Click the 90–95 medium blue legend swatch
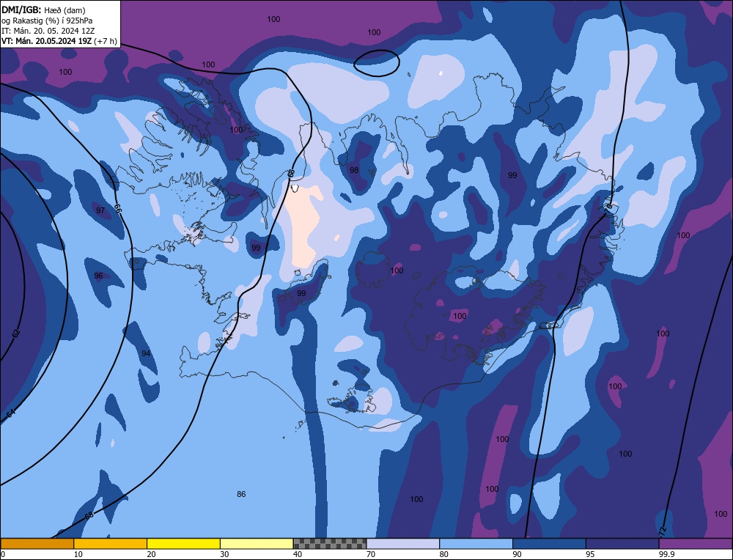 click(549, 544)
